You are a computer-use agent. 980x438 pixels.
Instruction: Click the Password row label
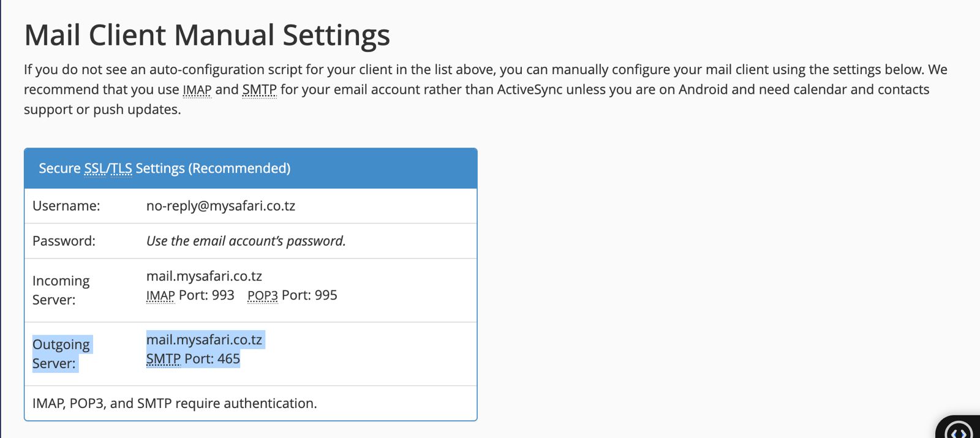tap(64, 241)
